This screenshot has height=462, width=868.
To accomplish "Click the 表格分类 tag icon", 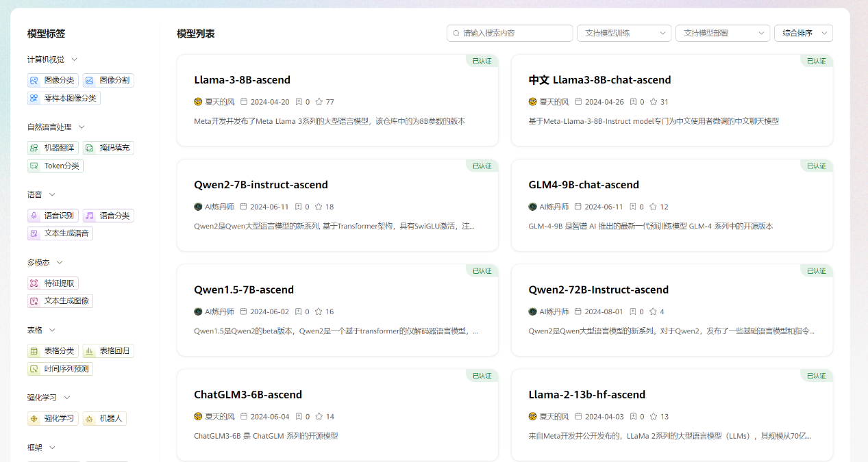I will point(34,351).
